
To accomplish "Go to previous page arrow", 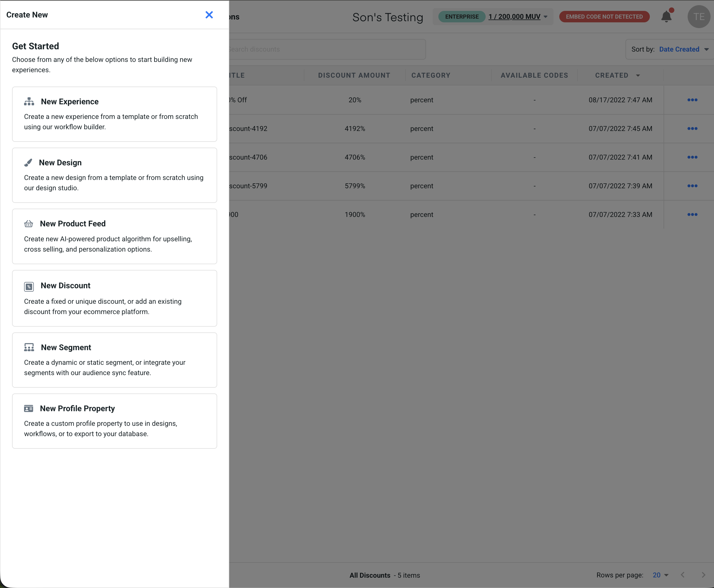I will click(682, 575).
